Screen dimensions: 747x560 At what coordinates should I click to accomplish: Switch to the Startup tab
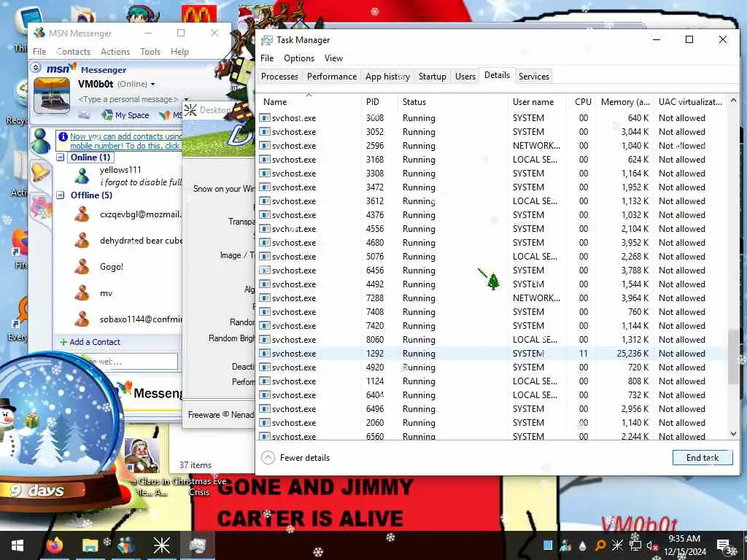pyautogui.click(x=432, y=76)
